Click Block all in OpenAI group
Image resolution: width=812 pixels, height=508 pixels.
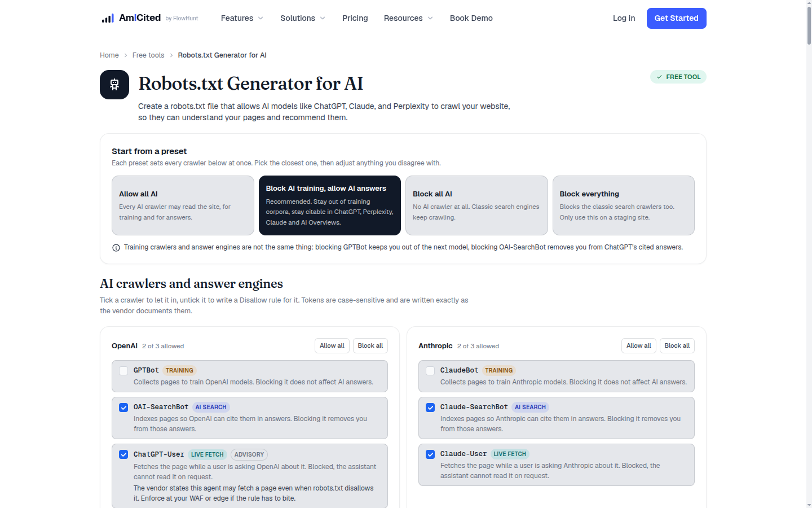pos(370,346)
